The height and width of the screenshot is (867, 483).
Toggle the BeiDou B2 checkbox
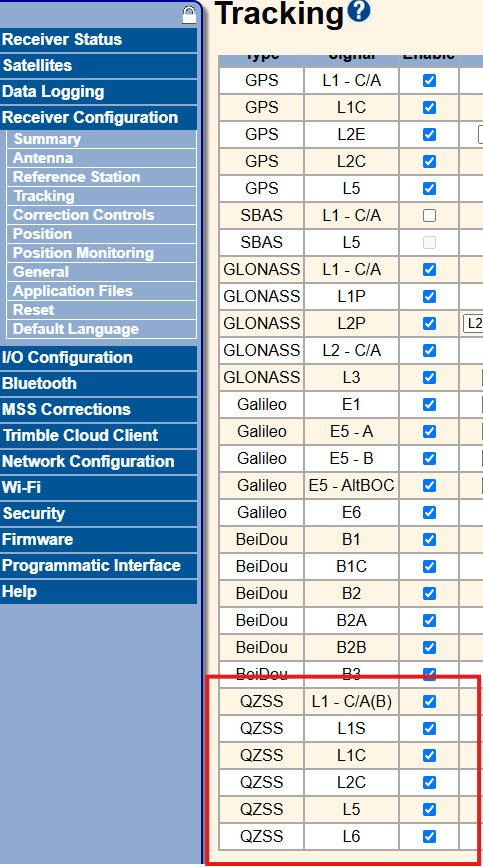click(429, 593)
